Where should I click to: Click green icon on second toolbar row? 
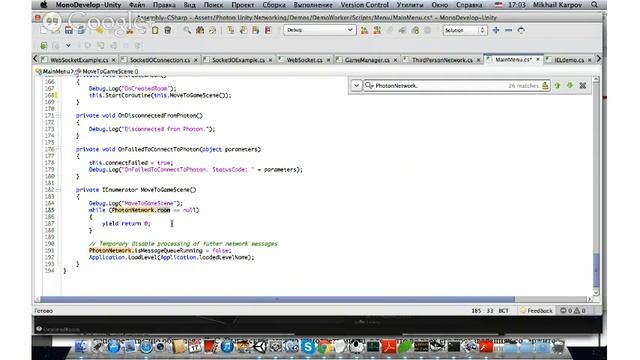tap(43, 45)
